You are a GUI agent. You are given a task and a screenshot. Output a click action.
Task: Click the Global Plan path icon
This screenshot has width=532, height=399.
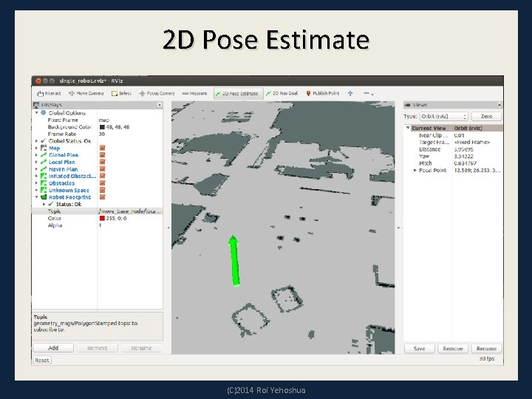click(x=44, y=155)
